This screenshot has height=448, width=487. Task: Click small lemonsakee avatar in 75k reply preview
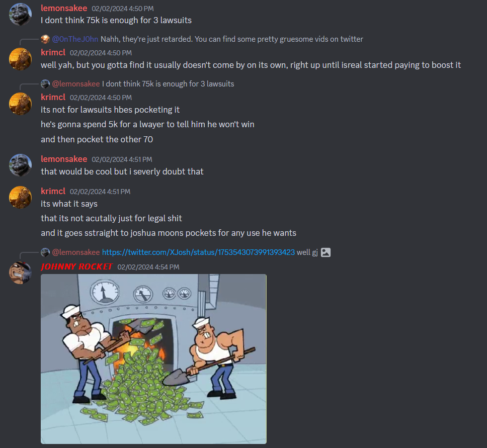(45, 84)
